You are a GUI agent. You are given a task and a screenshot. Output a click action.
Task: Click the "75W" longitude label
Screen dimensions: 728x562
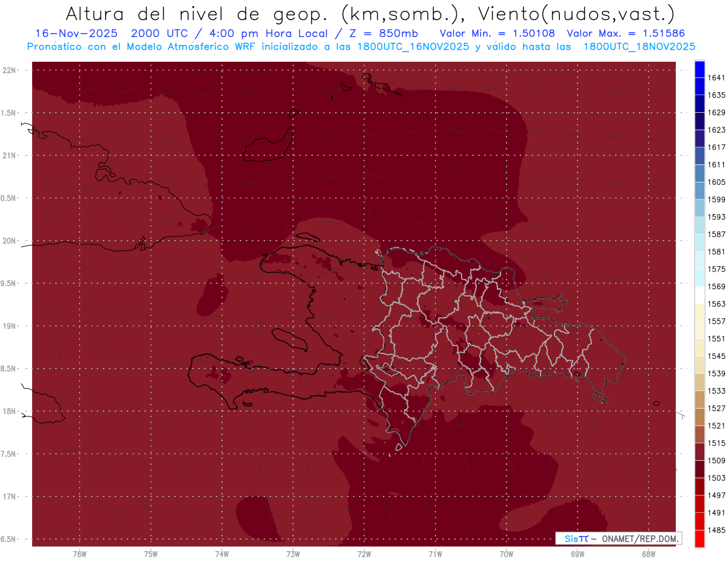coord(151,554)
